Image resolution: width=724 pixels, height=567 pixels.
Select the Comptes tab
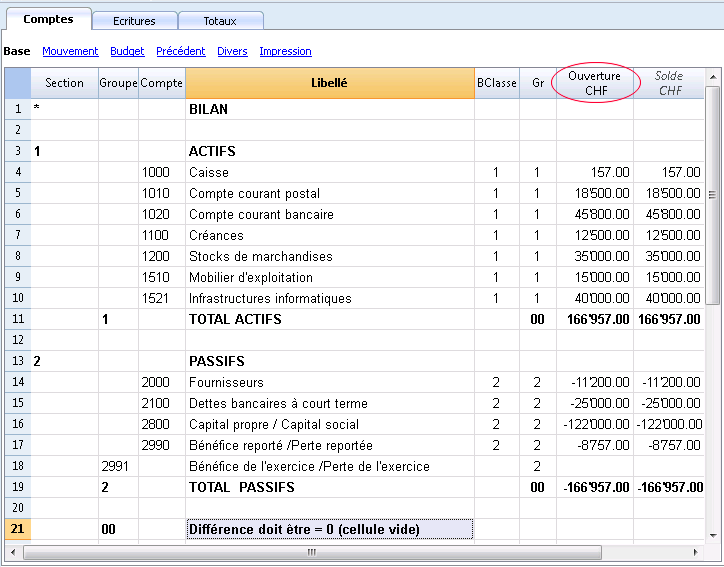tap(48, 19)
